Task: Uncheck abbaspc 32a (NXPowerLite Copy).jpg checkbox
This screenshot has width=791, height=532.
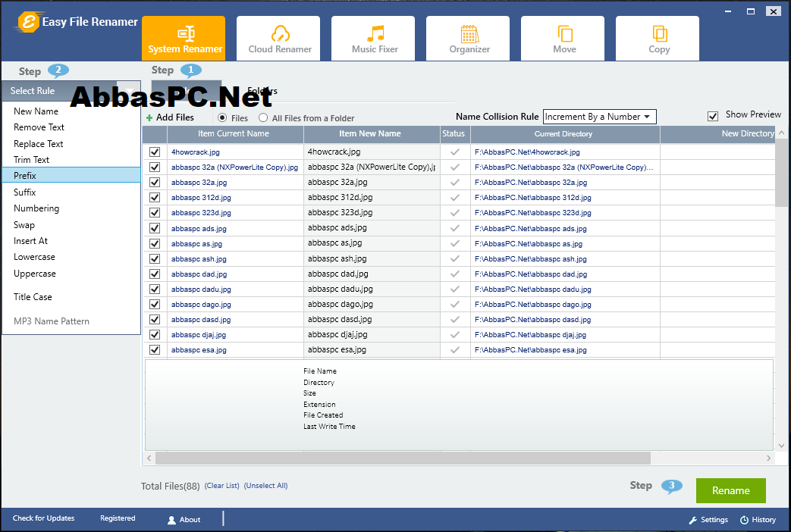Action: tap(155, 167)
